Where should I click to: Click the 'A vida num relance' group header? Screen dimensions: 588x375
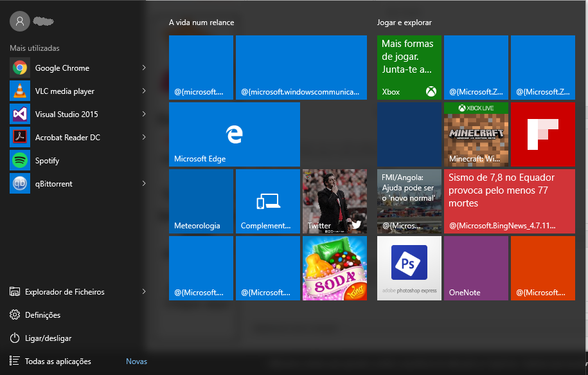201,23
